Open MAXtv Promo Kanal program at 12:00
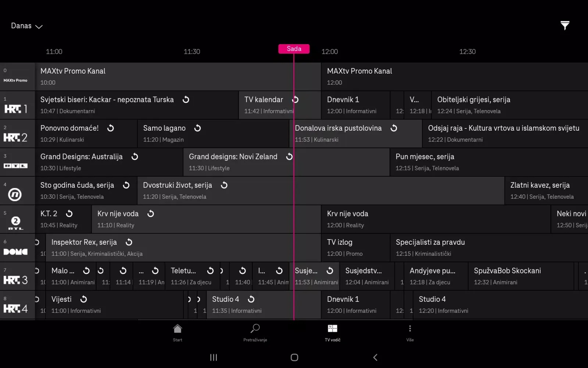 [455, 77]
